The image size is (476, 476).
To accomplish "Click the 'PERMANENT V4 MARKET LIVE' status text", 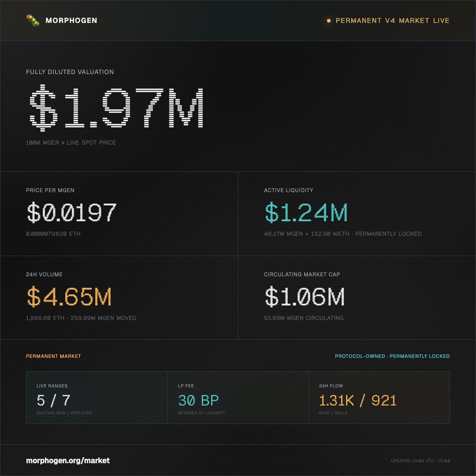I will tap(392, 21).
